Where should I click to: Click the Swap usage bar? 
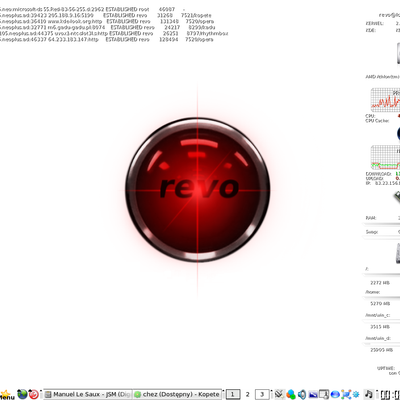[381, 237]
